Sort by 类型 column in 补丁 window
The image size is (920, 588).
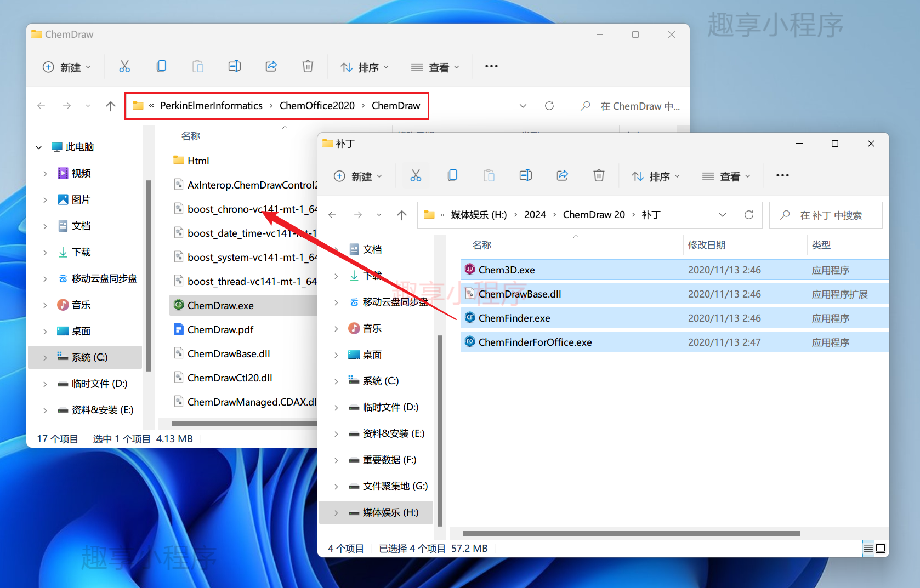821,245
